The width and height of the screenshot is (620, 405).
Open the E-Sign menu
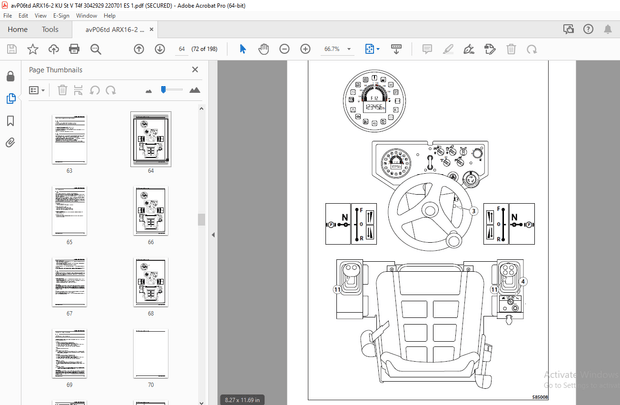click(x=61, y=16)
